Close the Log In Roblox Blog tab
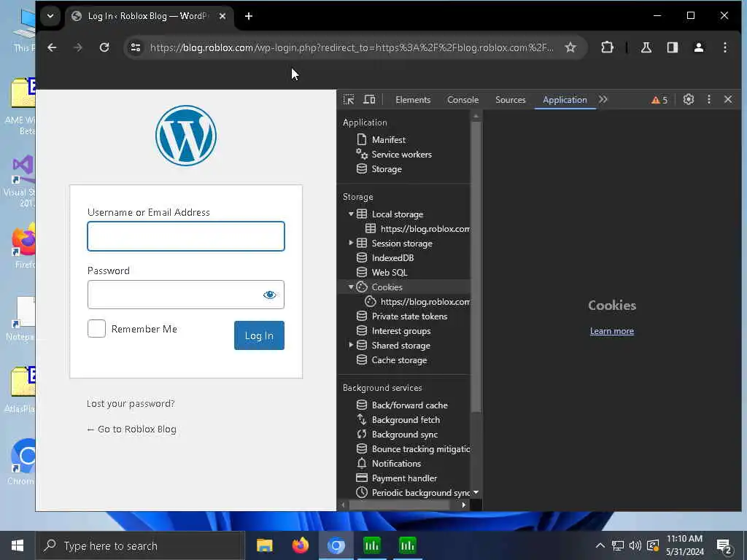747x560 pixels. coord(222,16)
